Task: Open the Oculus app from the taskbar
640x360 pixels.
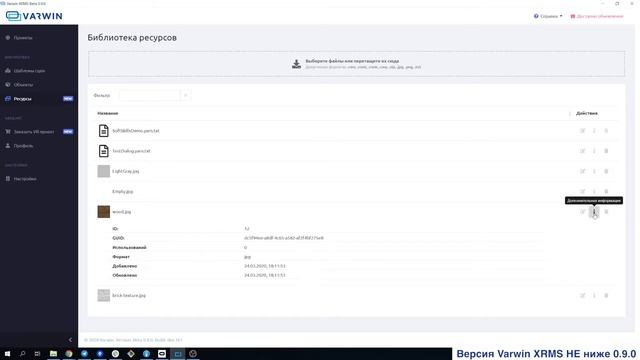Action: tap(162, 354)
